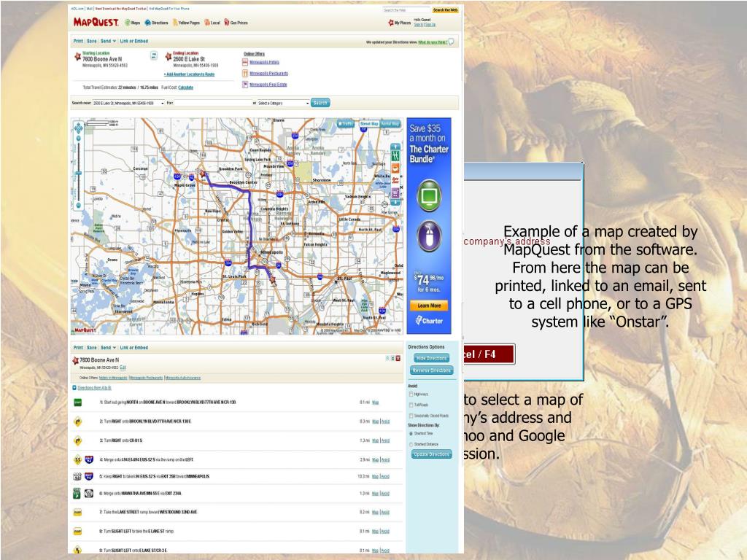747x560 pixels.
Task: Click the map pan compass control
Action: [x=79, y=128]
